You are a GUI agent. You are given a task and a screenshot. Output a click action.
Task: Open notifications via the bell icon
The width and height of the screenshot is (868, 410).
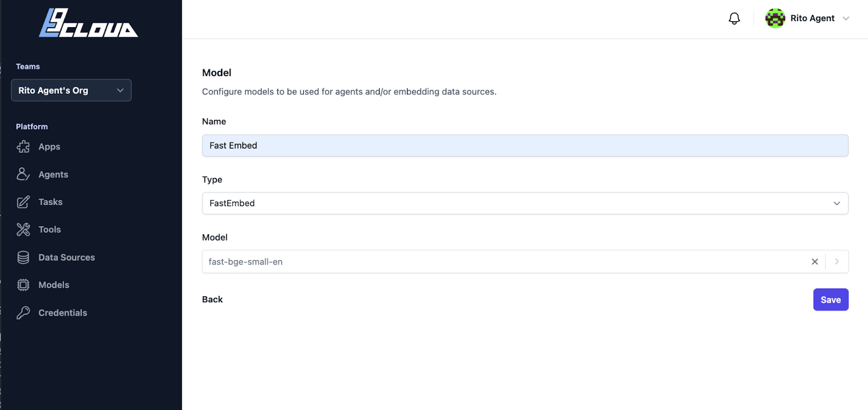click(x=734, y=18)
